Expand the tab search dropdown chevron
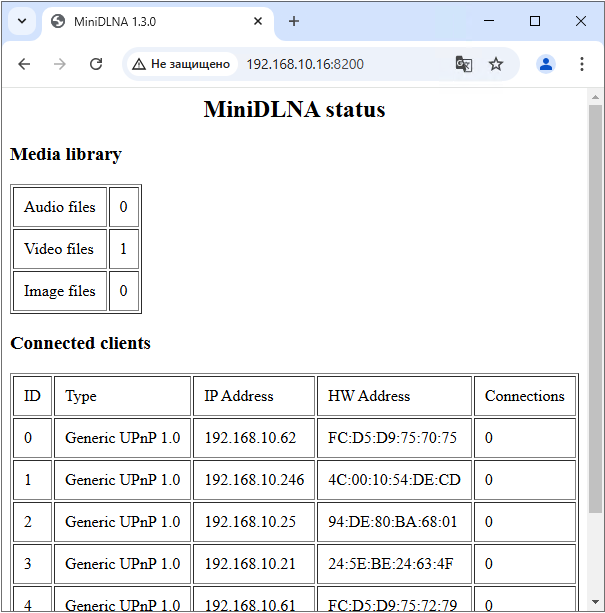The width and height of the screenshot is (605, 613). pos(22,21)
